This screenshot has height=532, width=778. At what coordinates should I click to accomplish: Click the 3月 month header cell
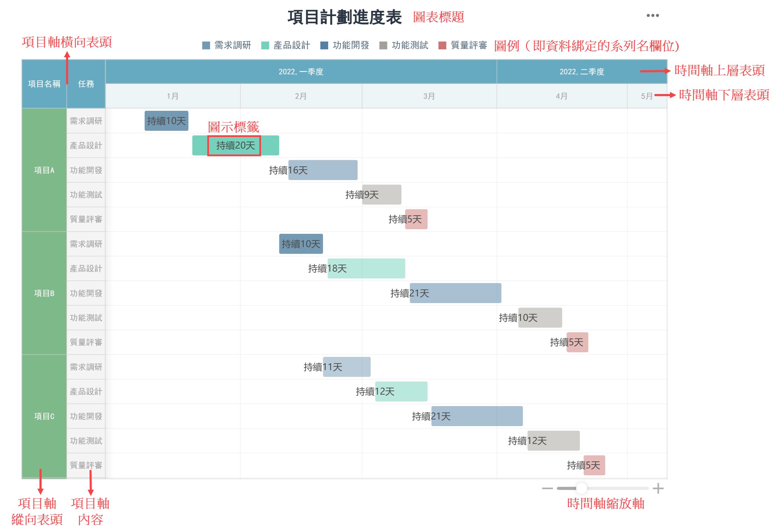click(429, 96)
